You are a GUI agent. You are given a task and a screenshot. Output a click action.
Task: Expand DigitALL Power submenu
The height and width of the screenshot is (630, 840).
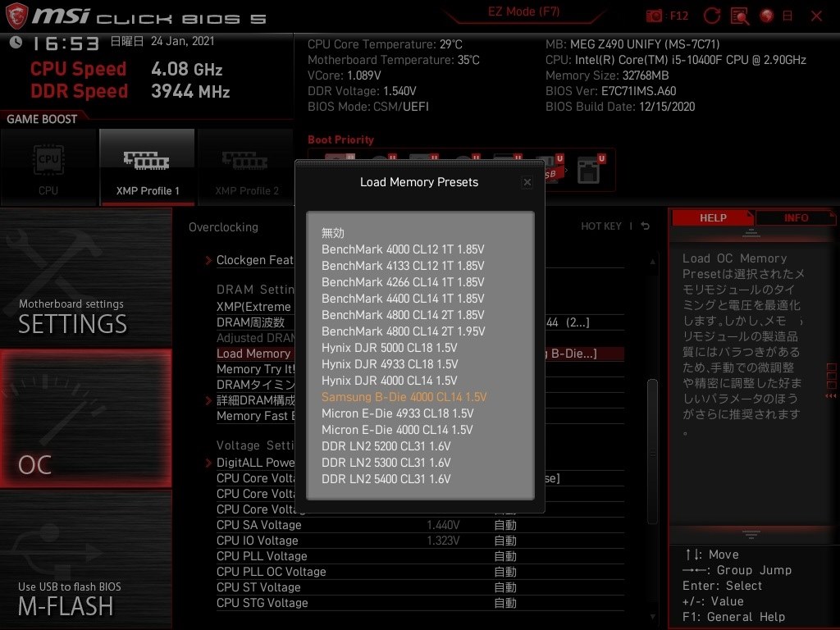click(x=208, y=463)
